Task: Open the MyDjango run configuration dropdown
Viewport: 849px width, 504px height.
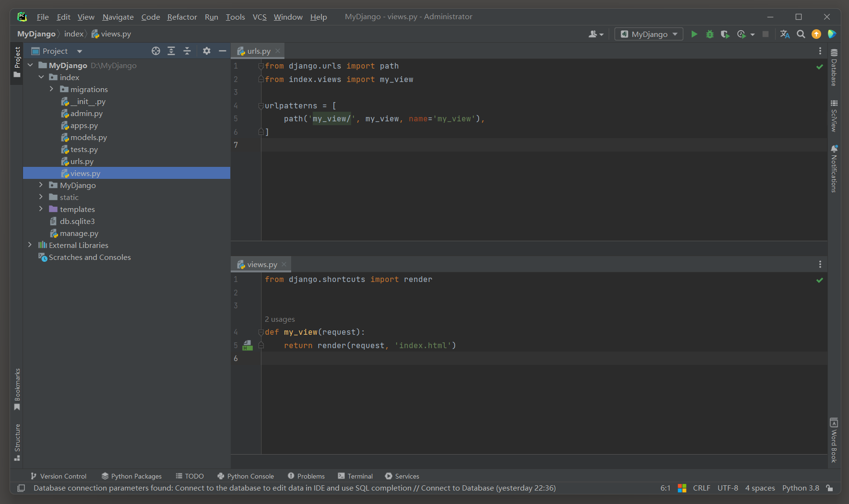Action: pos(649,34)
